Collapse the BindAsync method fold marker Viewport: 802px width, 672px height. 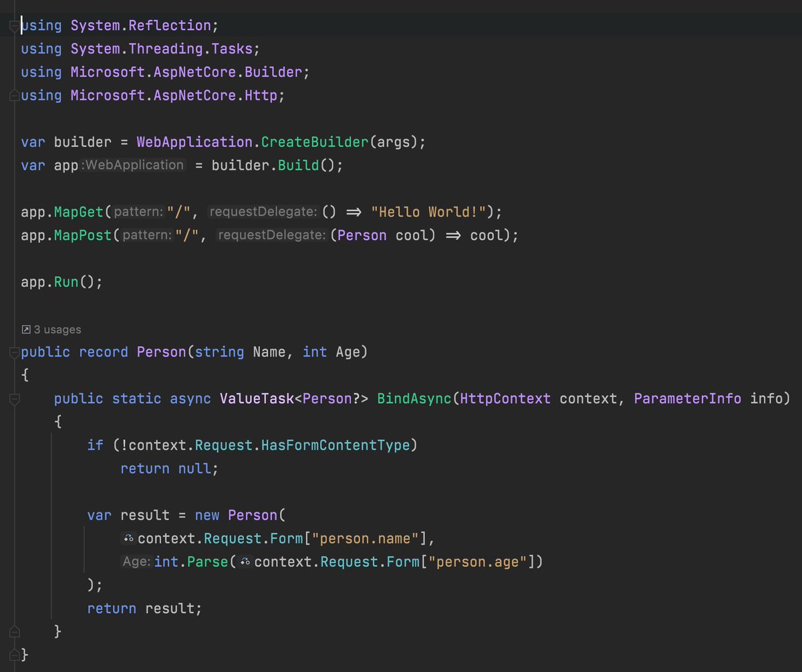(x=14, y=399)
